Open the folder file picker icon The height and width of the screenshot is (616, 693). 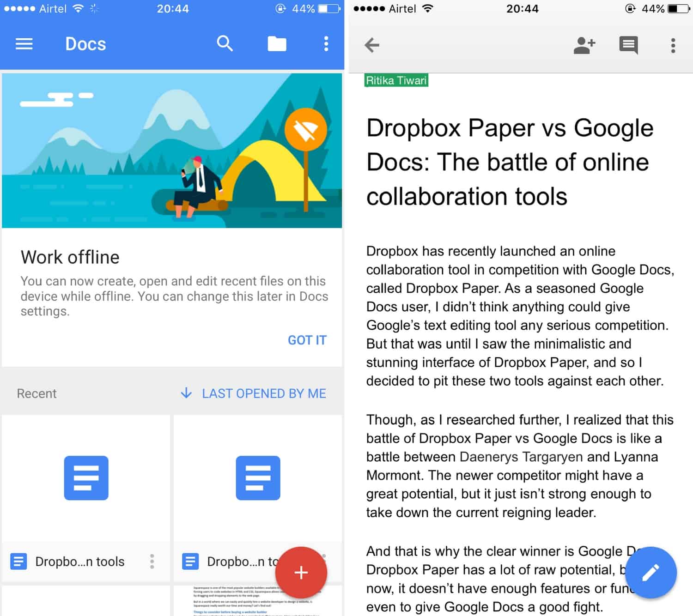pos(277,44)
